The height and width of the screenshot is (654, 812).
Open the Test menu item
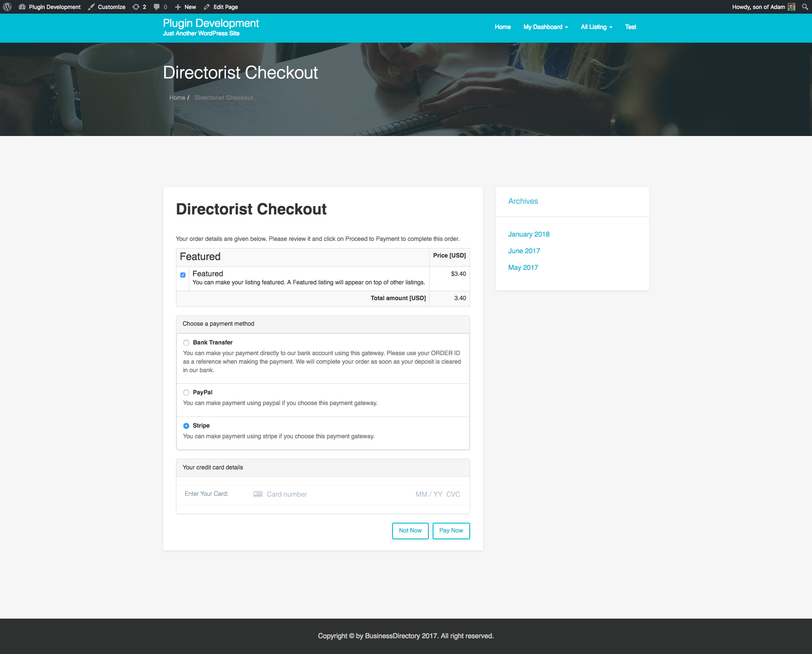[x=630, y=27]
